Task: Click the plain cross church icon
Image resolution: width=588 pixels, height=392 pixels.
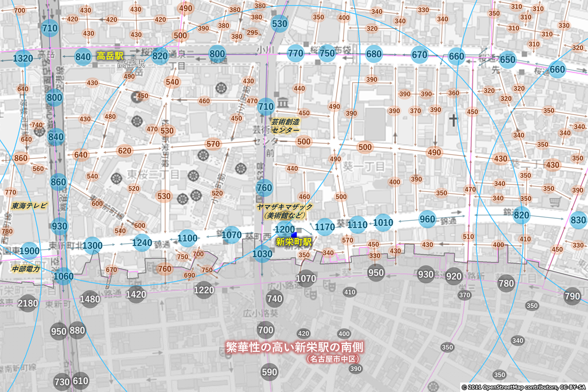Action: (454, 120)
